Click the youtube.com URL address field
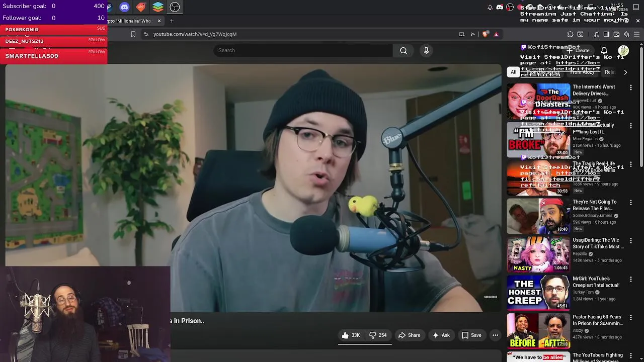The image size is (644, 362). pyautogui.click(x=302, y=34)
